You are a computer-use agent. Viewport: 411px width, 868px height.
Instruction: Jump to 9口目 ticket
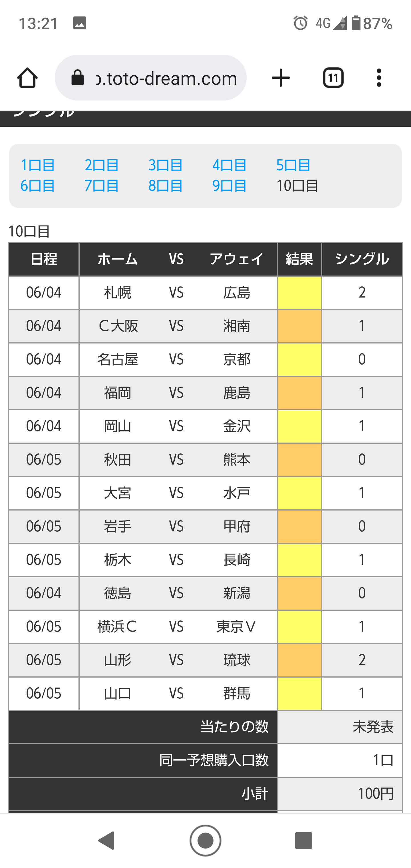(229, 186)
